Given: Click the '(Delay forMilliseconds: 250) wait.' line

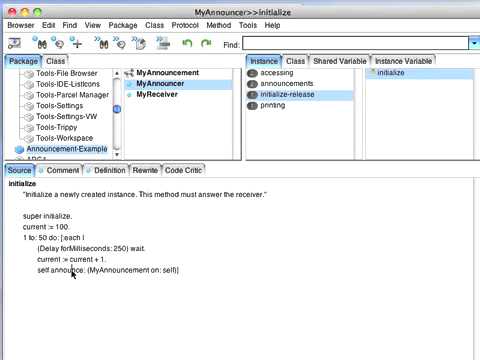Looking at the screenshot, I should pos(91,249).
